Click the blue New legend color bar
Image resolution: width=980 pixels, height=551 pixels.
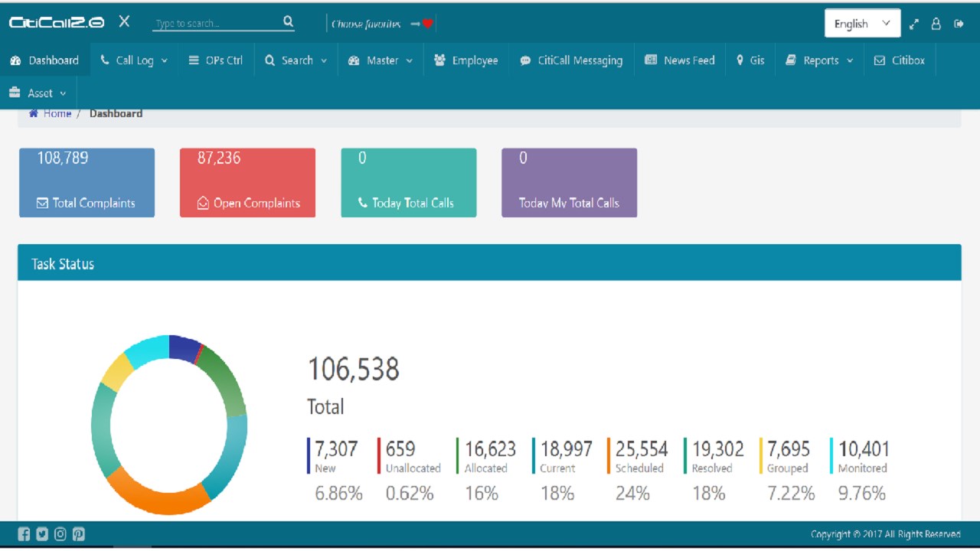click(309, 456)
